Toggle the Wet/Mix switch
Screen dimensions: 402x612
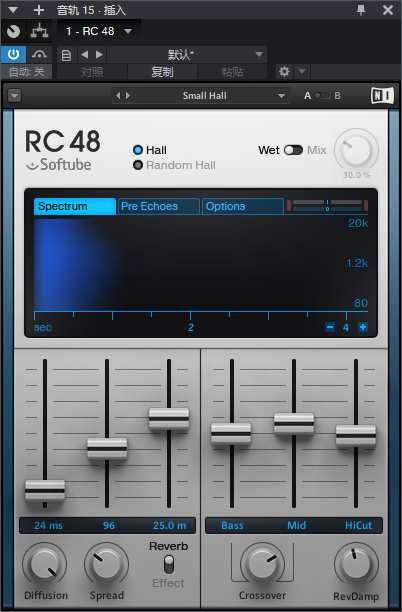(293, 150)
